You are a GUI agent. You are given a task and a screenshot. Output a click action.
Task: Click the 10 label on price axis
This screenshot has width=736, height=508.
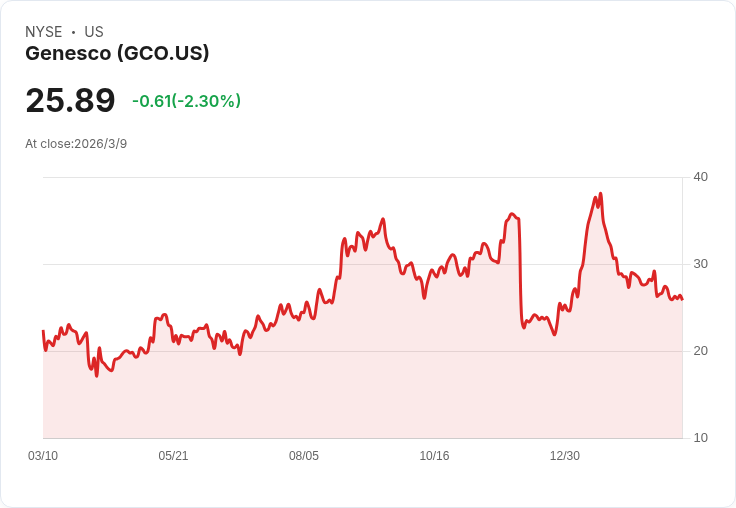pyautogui.click(x=700, y=438)
